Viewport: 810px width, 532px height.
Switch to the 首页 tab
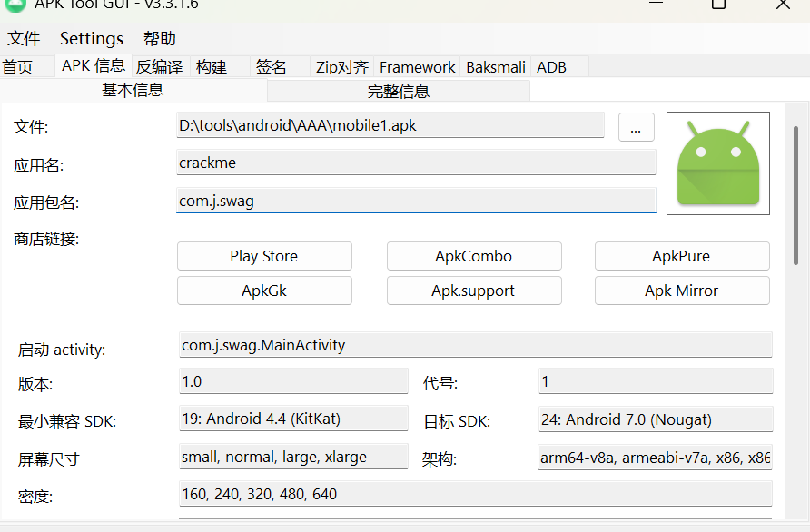[x=17, y=67]
